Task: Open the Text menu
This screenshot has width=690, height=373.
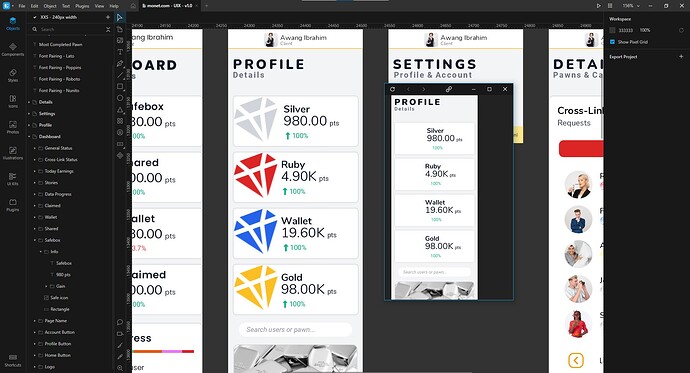Action: [x=66, y=6]
